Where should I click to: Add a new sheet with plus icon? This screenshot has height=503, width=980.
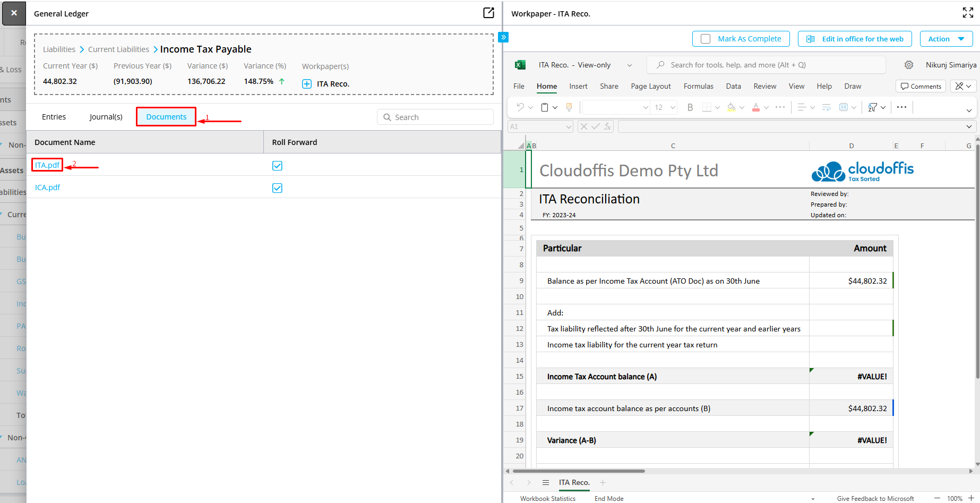[x=603, y=482]
